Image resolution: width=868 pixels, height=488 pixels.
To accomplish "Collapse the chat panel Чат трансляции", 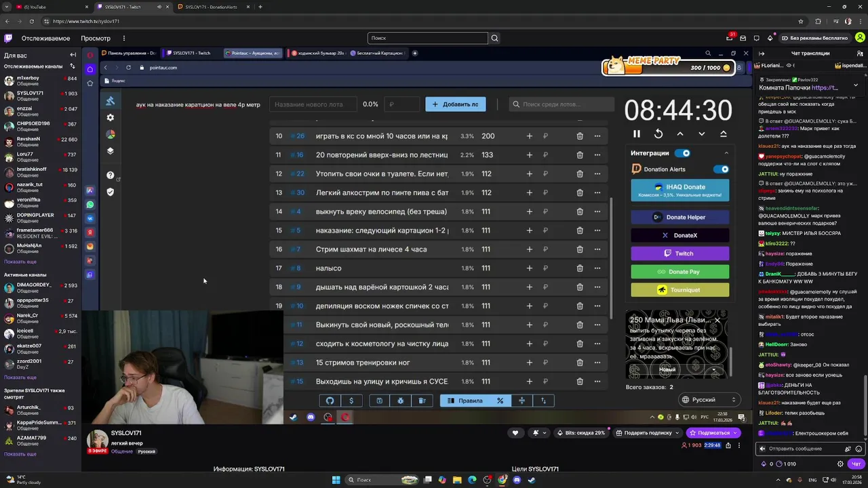I will pos(762,54).
